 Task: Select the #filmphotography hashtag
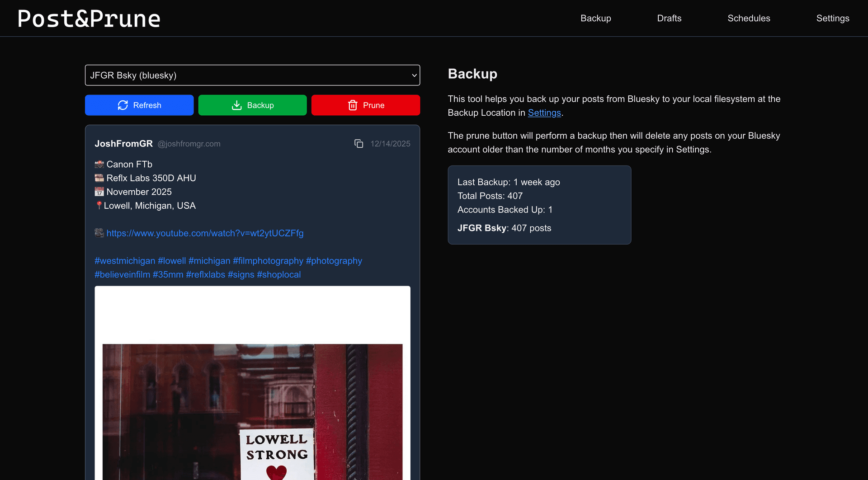pyautogui.click(x=268, y=261)
